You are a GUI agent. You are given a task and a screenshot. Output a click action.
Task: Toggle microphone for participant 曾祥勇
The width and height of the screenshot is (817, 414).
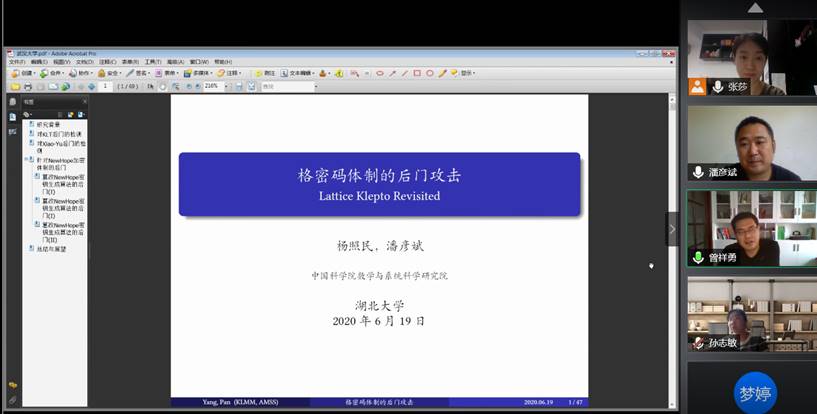tap(698, 257)
